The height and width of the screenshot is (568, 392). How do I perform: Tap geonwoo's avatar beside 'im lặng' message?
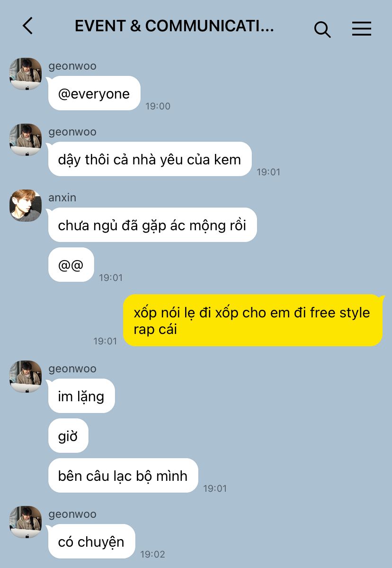pos(26,376)
